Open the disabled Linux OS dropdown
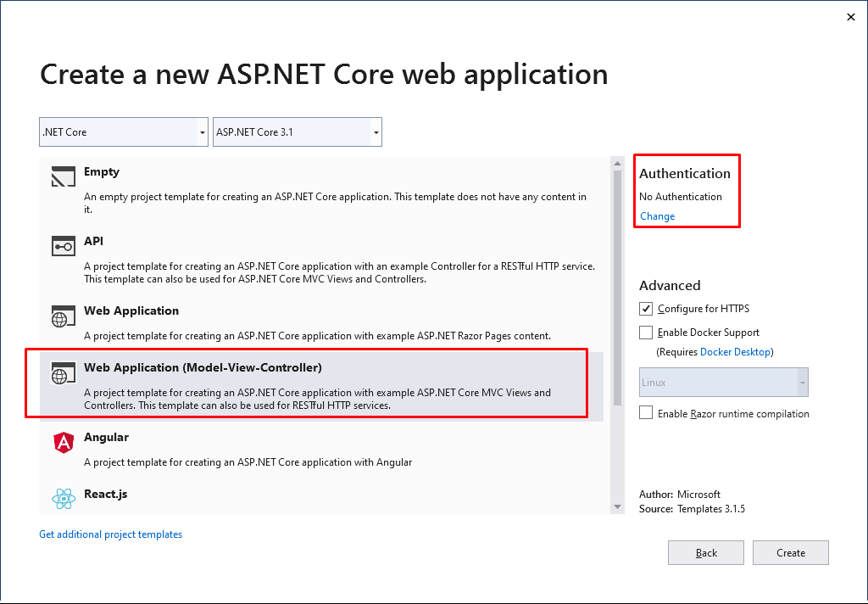868x604 pixels. pos(723,383)
